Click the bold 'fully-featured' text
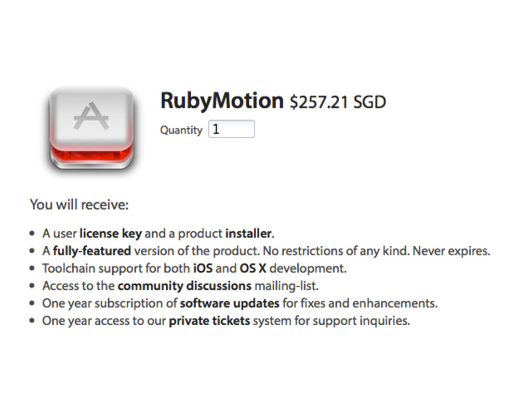Viewport: 532px width, 399px height. (92, 251)
